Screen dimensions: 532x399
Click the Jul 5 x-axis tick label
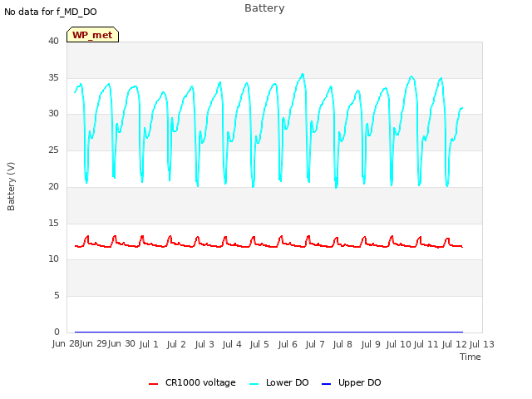click(x=259, y=344)
